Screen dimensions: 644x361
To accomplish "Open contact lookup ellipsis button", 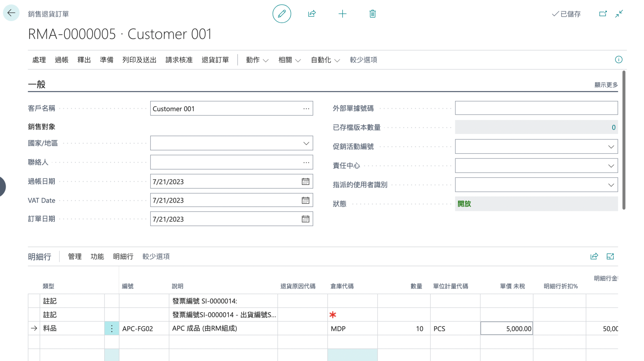I will coord(306,162).
